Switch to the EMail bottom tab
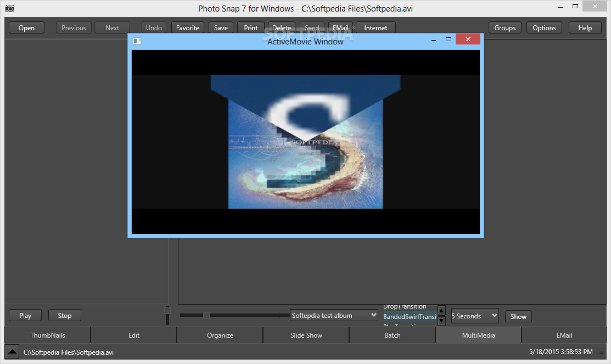The height and width of the screenshot is (364, 611). tap(564, 335)
